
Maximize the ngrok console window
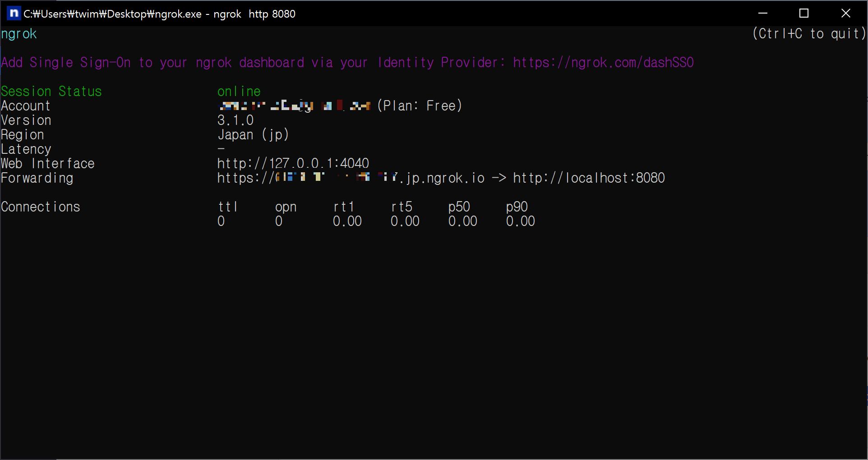coord(804,13)
